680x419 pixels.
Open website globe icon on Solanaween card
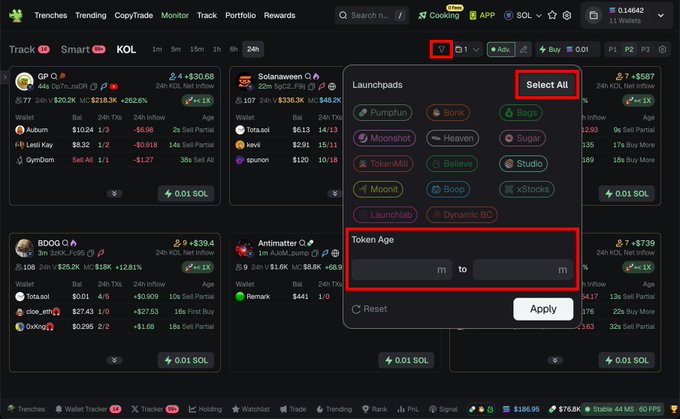point(332,87)
